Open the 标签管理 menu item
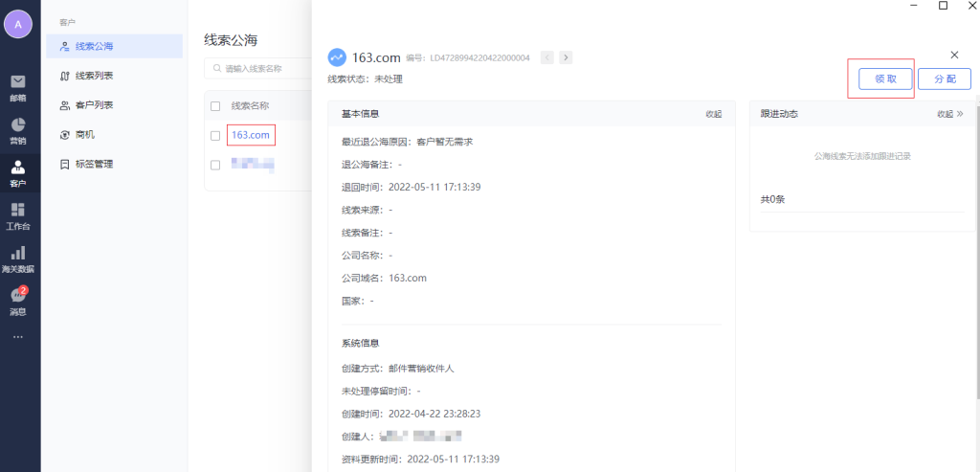Screen dimensions: 980x472 coord(95,164)
